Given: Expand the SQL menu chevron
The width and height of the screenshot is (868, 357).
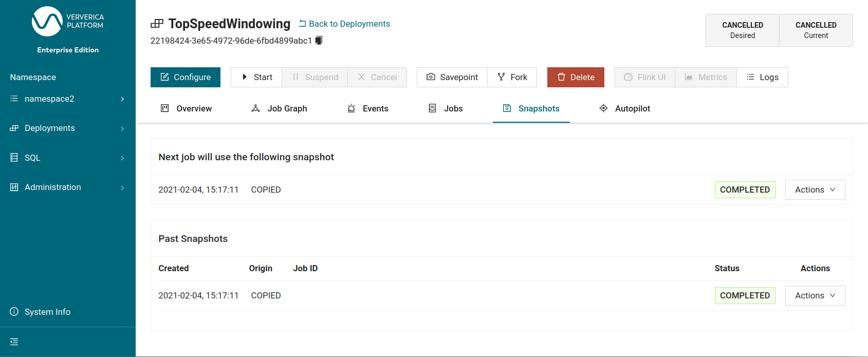Looking at the screenshot, I should [122, 158].
